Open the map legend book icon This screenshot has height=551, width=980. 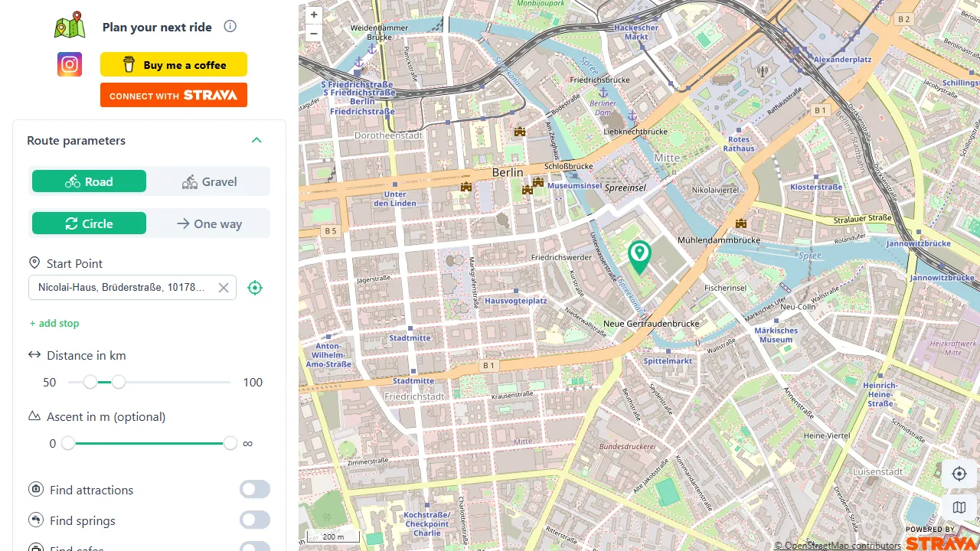click(x=959, y=507)
